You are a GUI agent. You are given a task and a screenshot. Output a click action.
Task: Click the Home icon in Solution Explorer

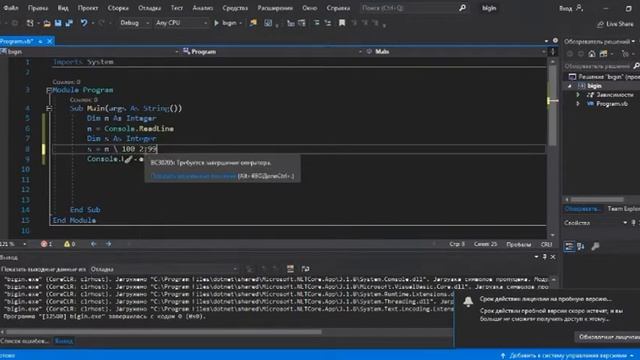click(x=592, y=53)
